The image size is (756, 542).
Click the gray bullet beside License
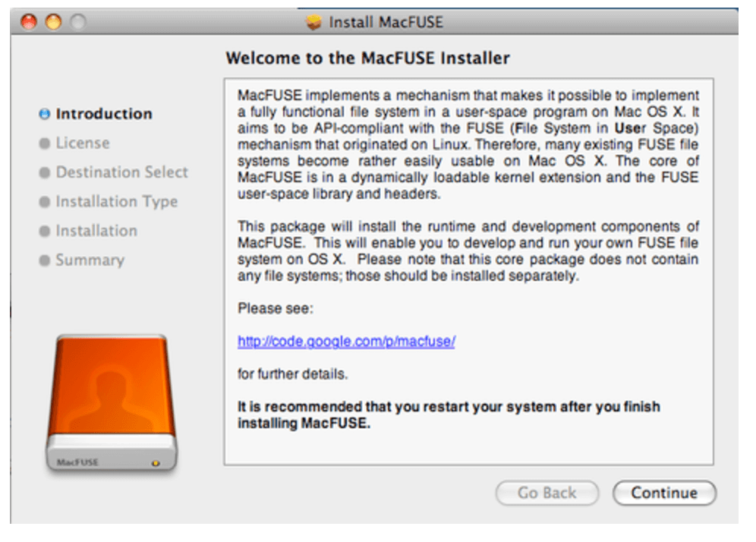pyautogui.click(x=44, y=143)
